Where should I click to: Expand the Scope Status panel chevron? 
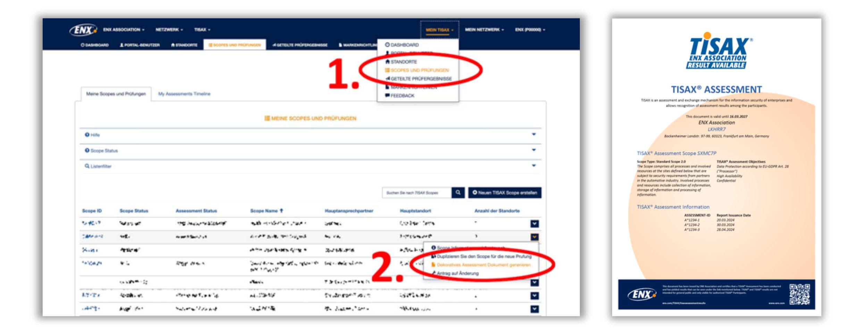(x=534, y=150)
